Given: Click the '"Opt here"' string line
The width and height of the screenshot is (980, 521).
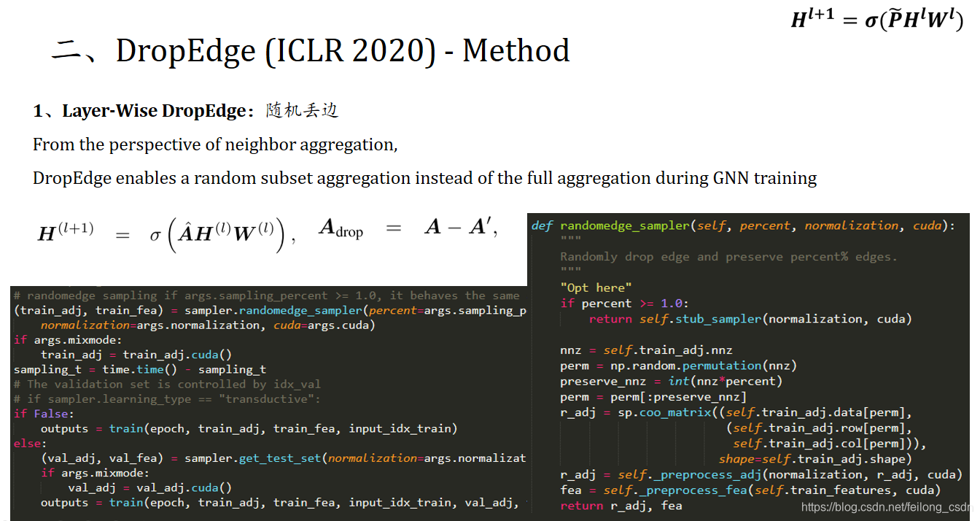Looking at the screenshot, I should pyautogui.click(x=596, y=287).
